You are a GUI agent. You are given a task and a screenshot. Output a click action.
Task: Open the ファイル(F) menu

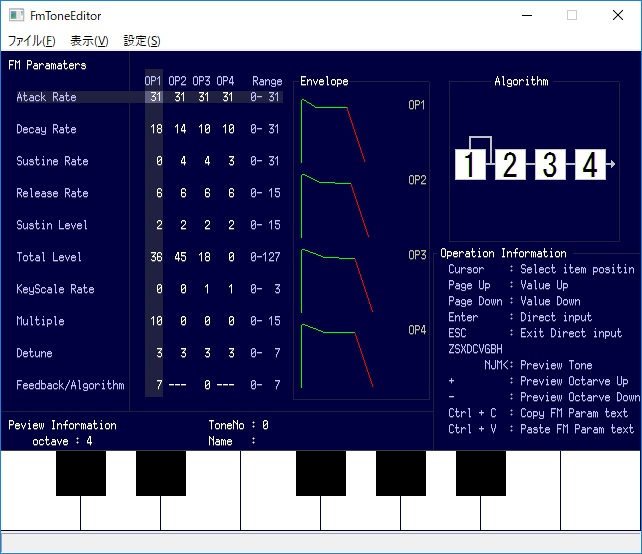pyautogui.click(x=32, y=41)
